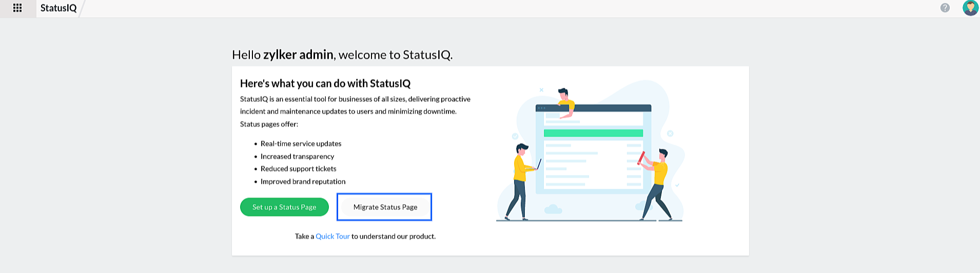Click the dark browser title bar in illustration
Viewport: 980px width, 273px height.
pyautogui.click(x=605, y=108)
